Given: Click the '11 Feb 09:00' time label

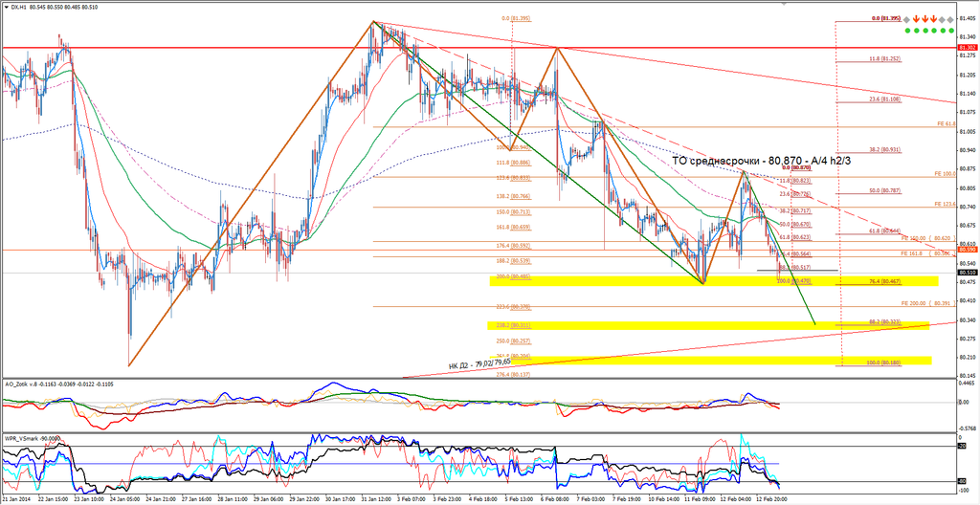Looking at the screenshot, I should click(700, 499).
